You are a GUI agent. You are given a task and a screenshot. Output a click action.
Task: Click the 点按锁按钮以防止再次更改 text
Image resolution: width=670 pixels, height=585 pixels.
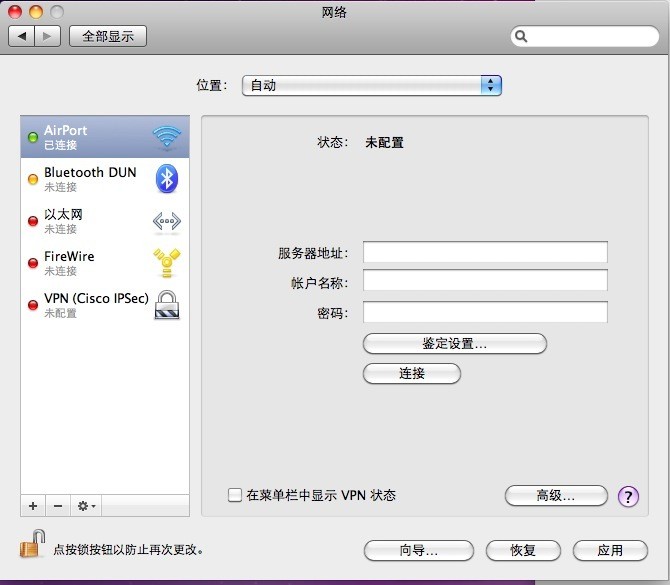point(128,550)
